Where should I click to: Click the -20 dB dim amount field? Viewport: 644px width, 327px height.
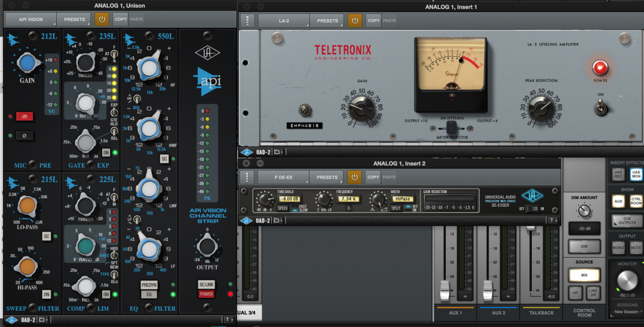[584, 228]
